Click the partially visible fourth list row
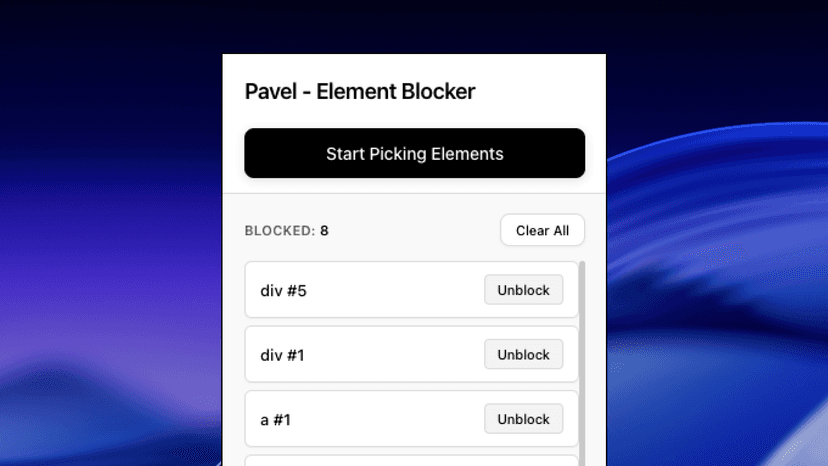This screenshot has width=828, height=466. 411,460
